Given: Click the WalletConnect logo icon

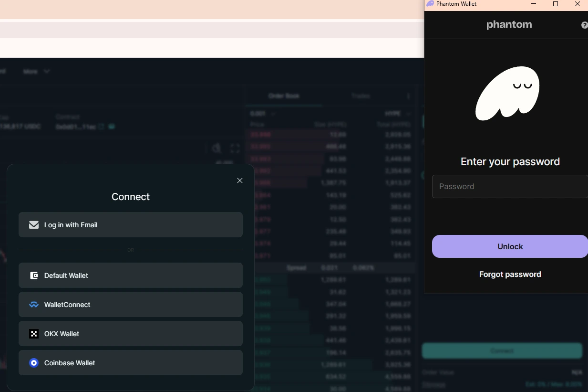Looking at the screenshot, I should click(34, 305).
